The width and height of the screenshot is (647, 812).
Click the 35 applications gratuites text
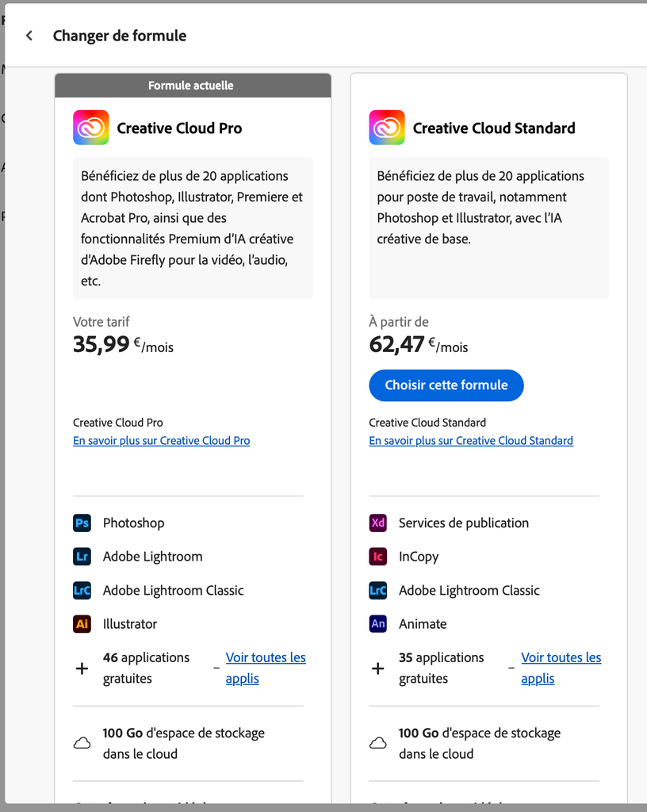click(x=442, y=668)
